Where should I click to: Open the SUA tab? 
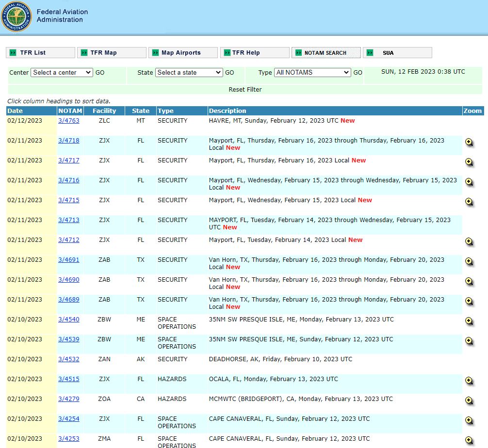click(397, 52)
